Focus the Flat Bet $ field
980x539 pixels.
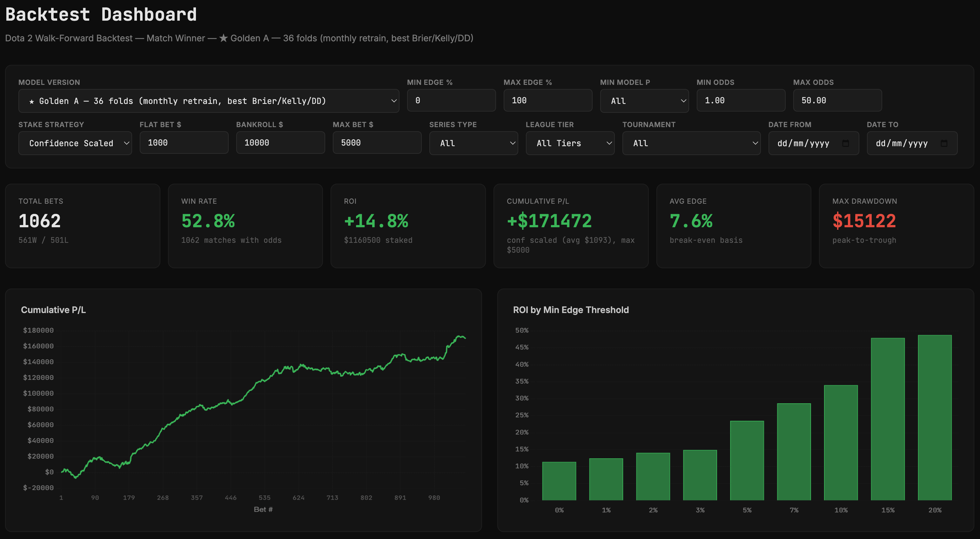184,143
